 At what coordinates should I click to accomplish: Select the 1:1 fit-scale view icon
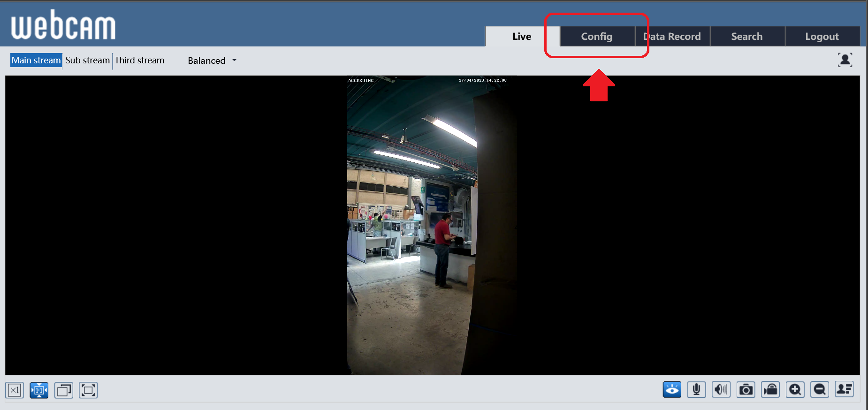click(x=39, y=390)
